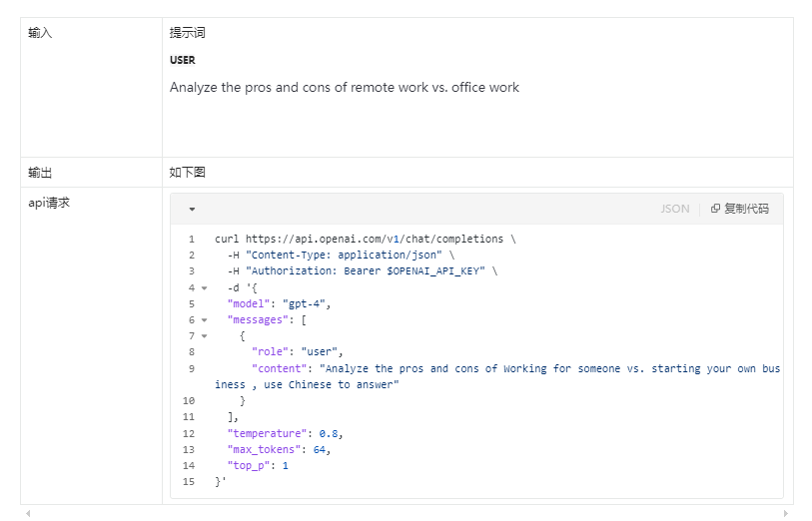
Task: Click the 输入 cell label
Action: [x=40, y=33]
